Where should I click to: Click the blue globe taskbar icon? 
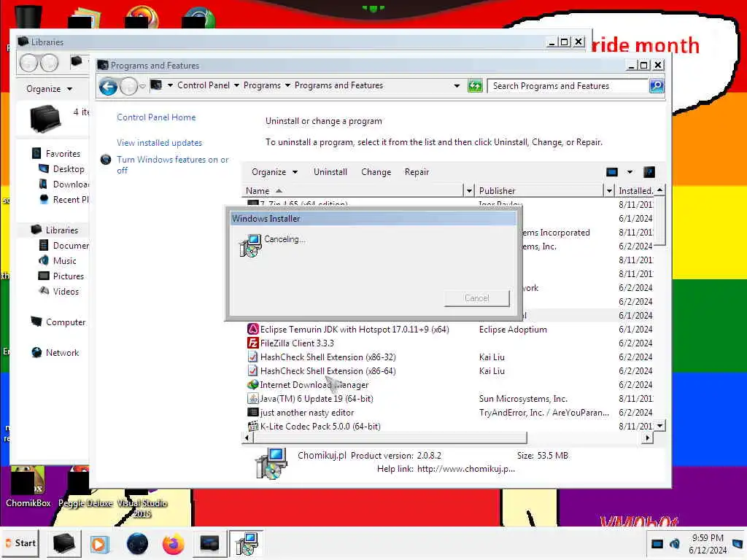click(137, 544)
